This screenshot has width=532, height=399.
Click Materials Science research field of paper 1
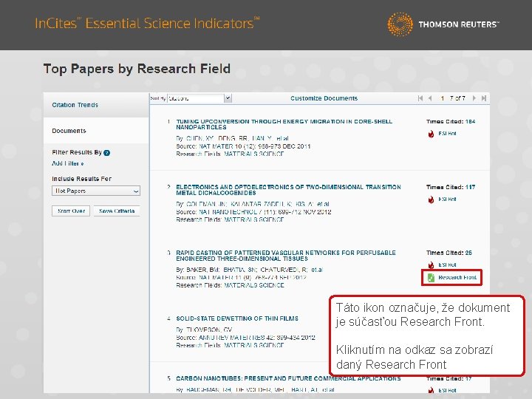(253, 154)
